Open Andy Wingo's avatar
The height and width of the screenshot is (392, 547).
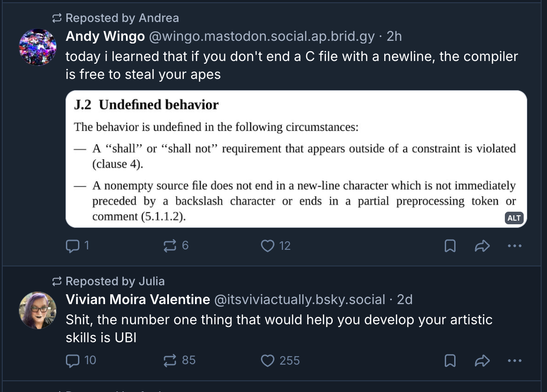38,47
